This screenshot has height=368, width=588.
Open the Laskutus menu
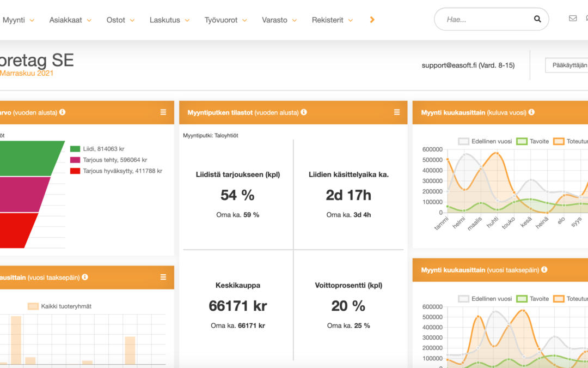164,20
